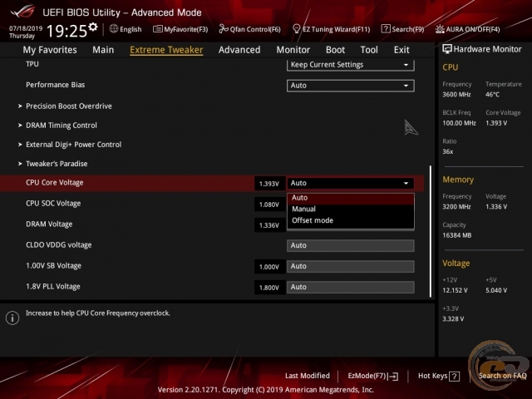
Task: Click the TPU row label
Action: [32, 64]
